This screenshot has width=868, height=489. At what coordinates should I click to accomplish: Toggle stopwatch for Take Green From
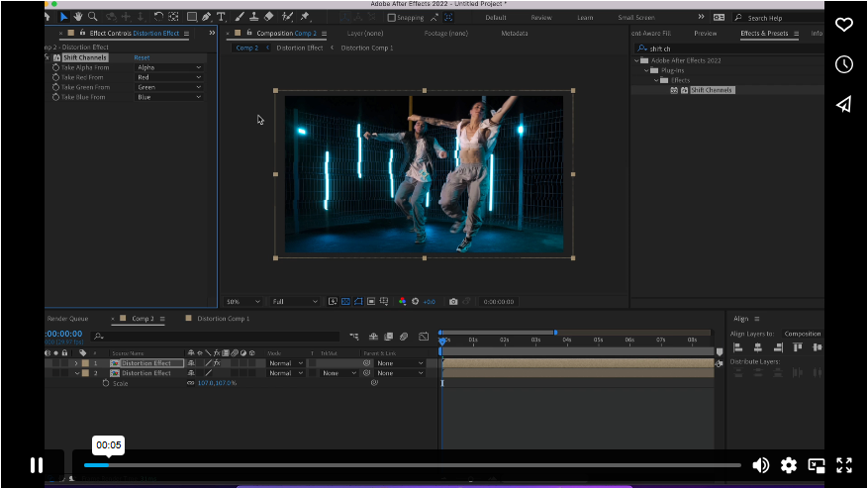pyautogui.click(x=55, y=87)
